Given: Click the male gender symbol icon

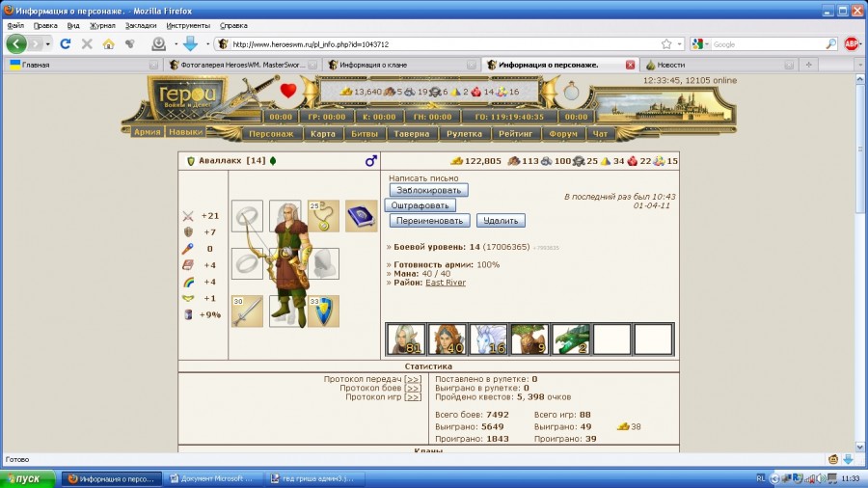Looking at the screenshot, I should 371,160.
